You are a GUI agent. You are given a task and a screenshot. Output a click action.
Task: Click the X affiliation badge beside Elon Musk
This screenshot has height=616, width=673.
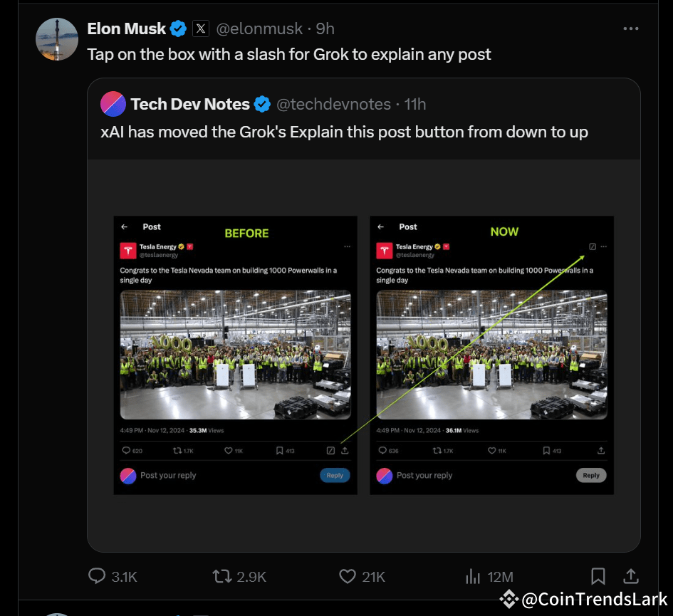coord(202,28)
